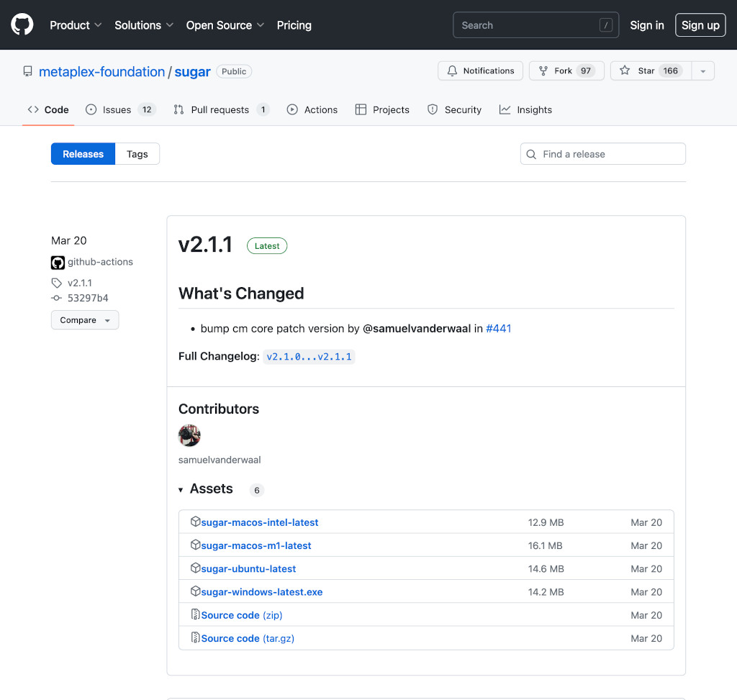
Task: Switch to the Code tab
Action: click(48, 109)
